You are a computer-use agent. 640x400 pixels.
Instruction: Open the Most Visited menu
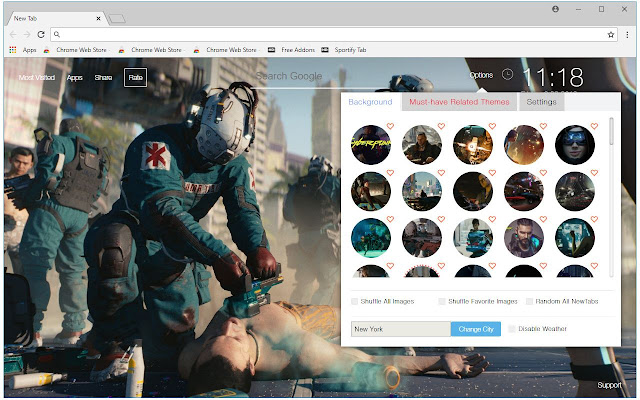[37, 78]
